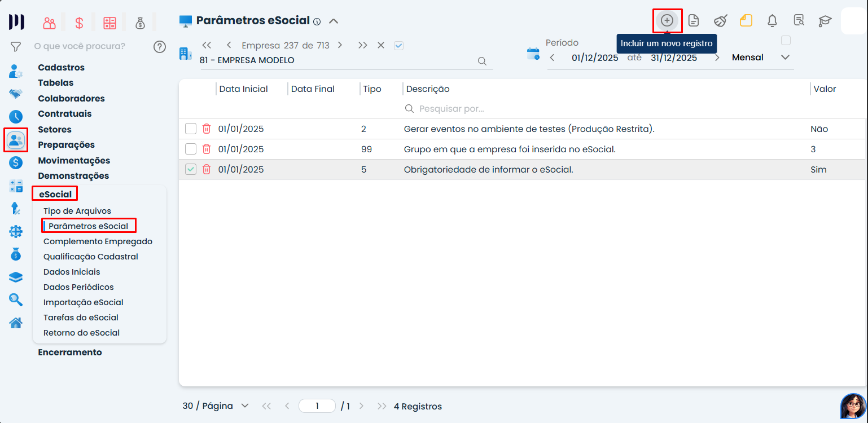Advance to the next period arrow
This screenshot has width=868, height=423.
(x=717, y=58)
